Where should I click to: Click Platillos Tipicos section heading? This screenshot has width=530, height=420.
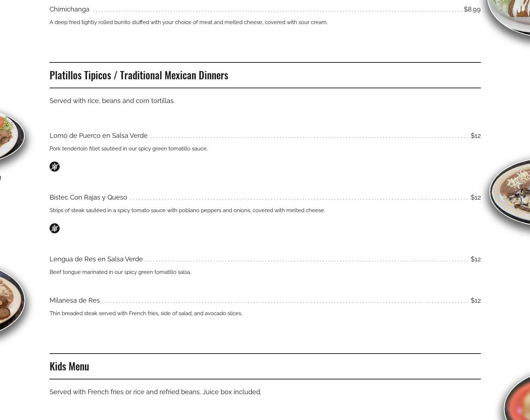tap(139, 75)
